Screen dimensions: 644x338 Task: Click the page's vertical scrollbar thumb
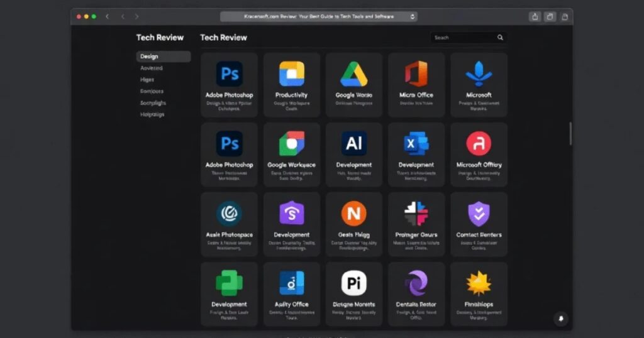(x=571, y=133)
